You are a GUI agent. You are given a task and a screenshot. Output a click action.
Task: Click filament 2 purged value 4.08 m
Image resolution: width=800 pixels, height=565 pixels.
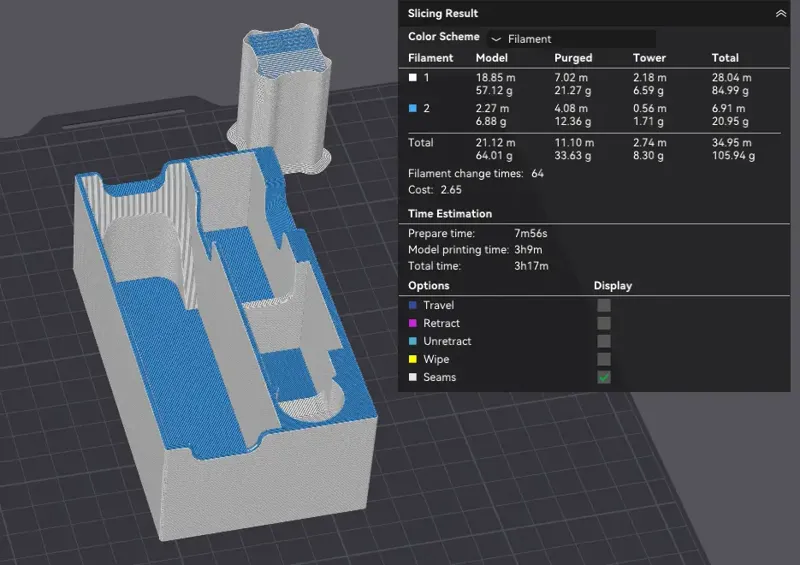(571, 108)
